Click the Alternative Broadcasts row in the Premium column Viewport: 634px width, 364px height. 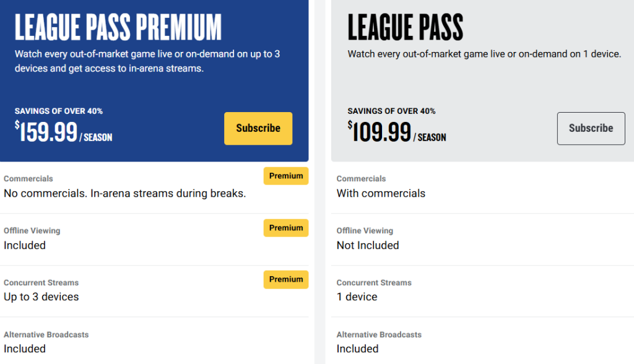(46, 334)
